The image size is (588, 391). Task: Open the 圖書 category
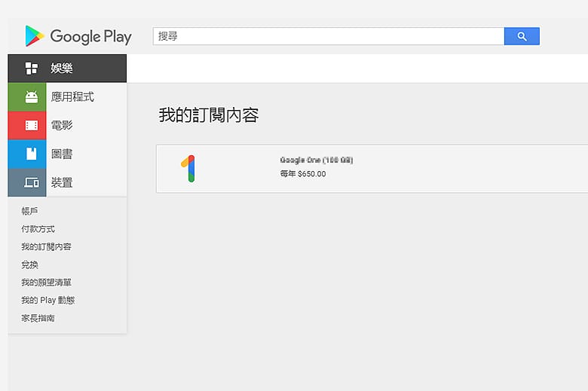(x=62, y=154)
